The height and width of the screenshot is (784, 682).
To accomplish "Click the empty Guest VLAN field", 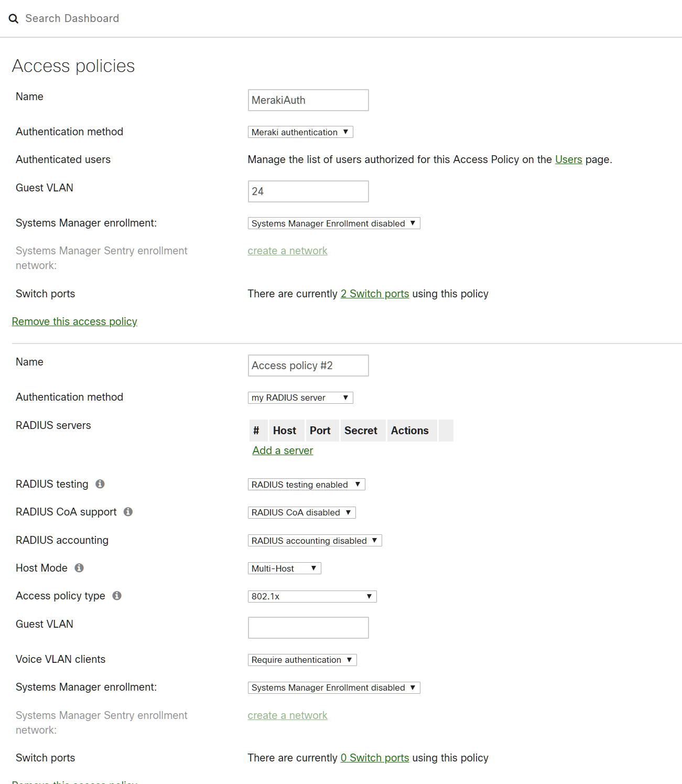I will tap(308, 628).
